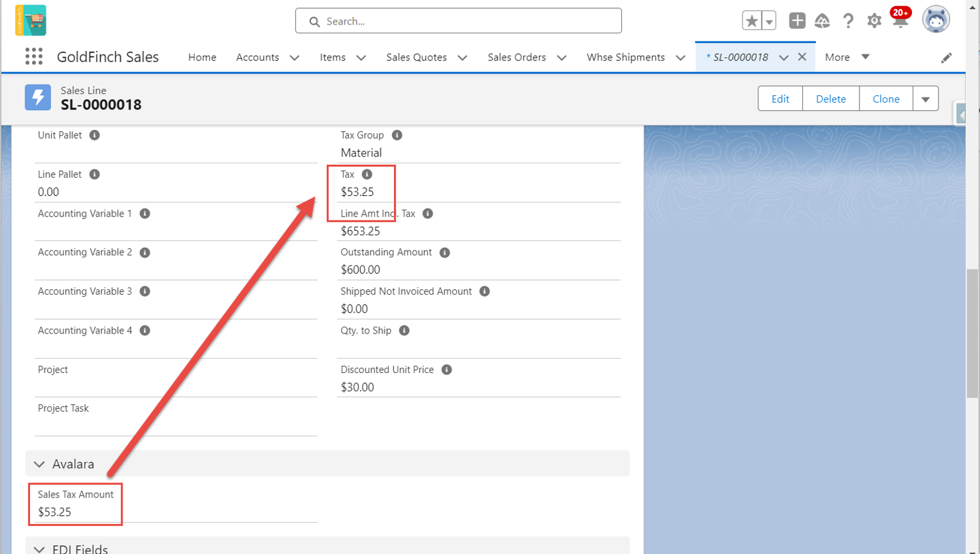Click the GoldFinch app logo
This screenshot has width=980, height=554.
pyautogui.click(x=31, y=20)
